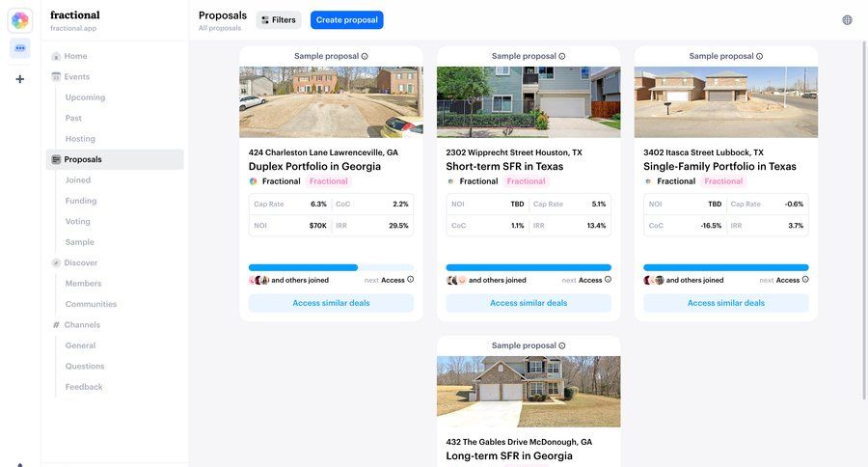Click the Channels hash icon
The image size is (868, 467).
coord(56,324)
